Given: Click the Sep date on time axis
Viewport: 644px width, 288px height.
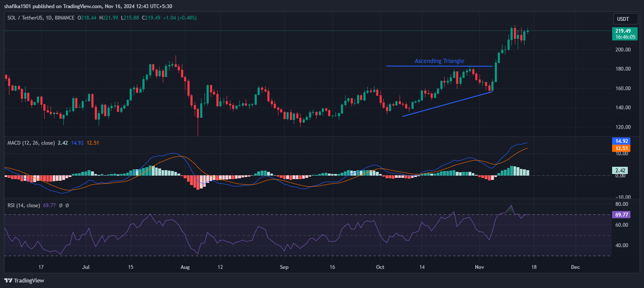Looking at the screenshot, I should [284, 268].
